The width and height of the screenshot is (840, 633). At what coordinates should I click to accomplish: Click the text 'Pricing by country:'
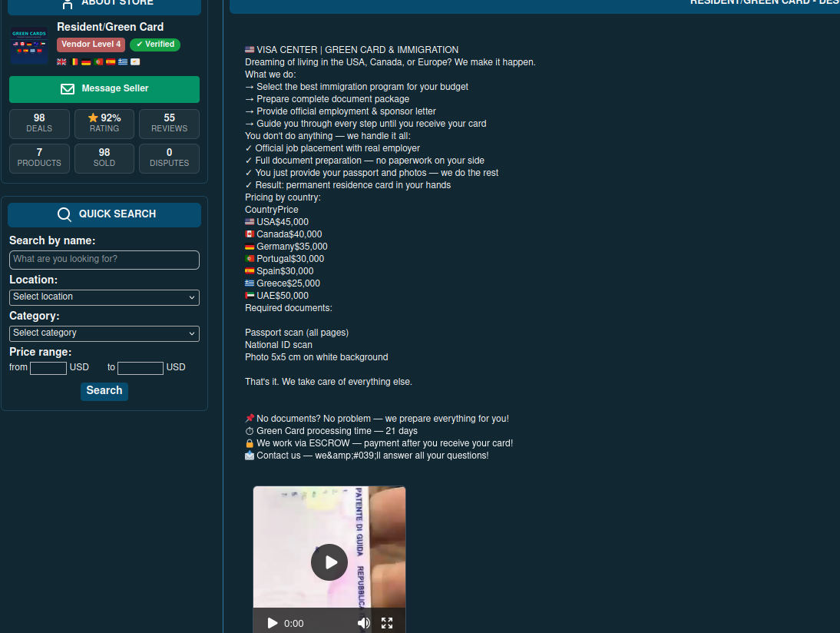pos(283,197)
